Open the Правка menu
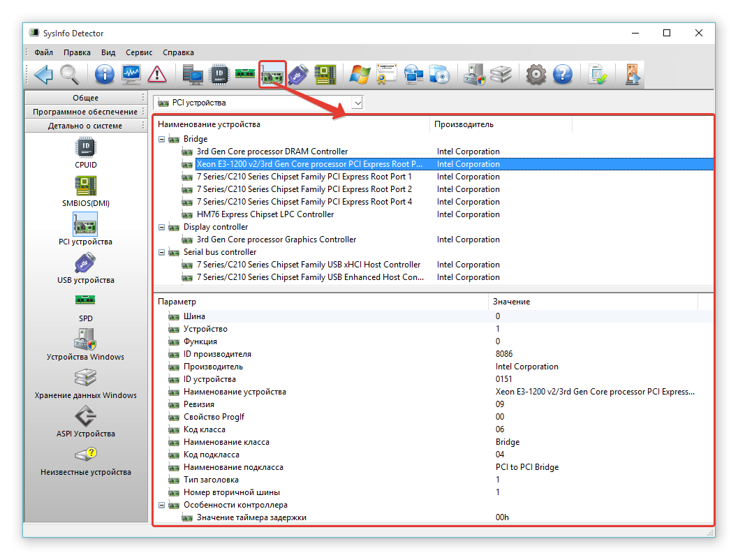This screenshot has height=560, width=738. [x=78, y=52]
